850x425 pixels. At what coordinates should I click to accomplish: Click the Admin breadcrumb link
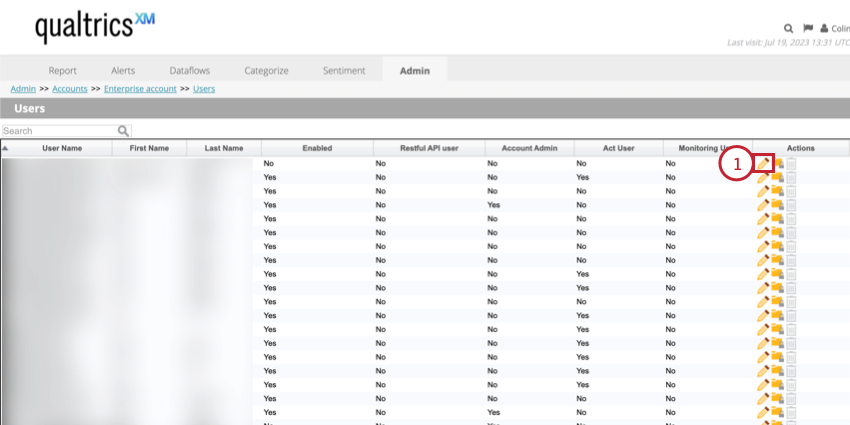click(23, 89)
